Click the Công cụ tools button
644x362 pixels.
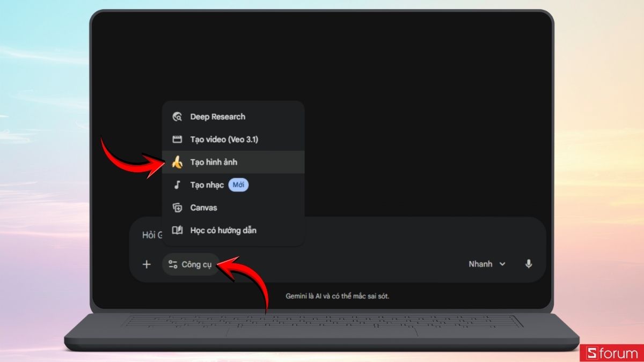coord(191,264)
